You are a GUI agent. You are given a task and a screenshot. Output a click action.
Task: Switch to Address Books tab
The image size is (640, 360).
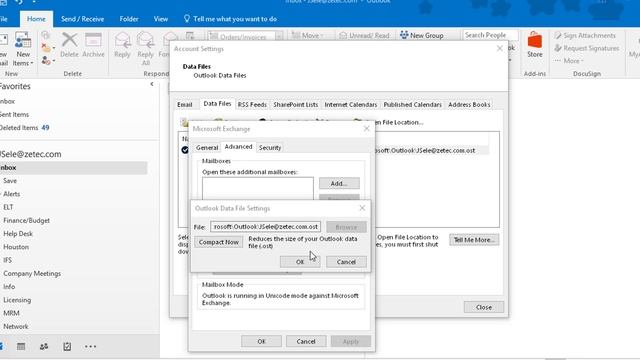point(469,104)
